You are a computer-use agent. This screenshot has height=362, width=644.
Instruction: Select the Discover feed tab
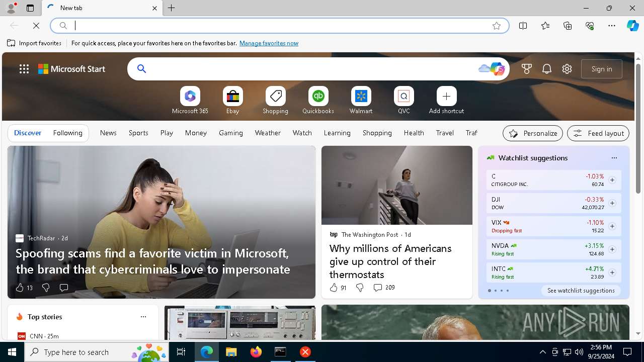click(x=28, y=133)
